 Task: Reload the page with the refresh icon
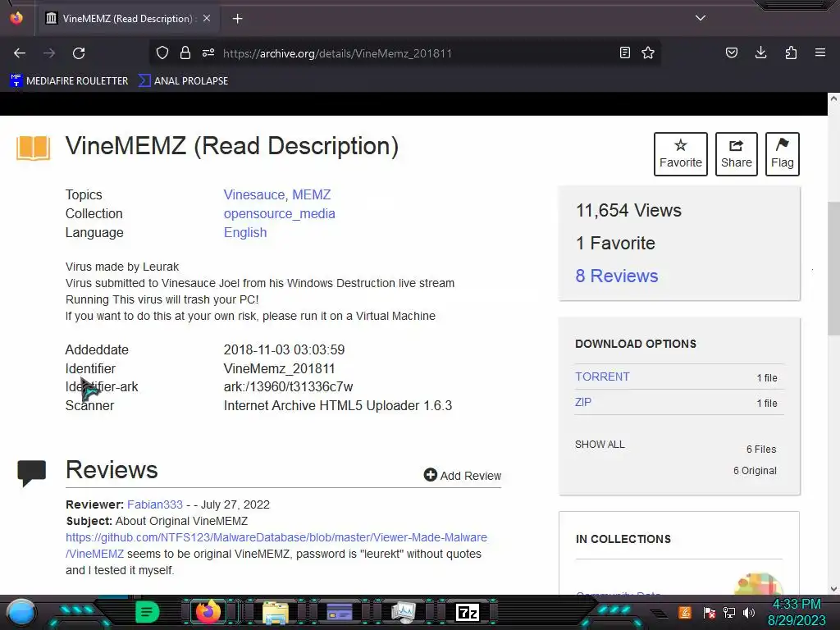(79, 53)
